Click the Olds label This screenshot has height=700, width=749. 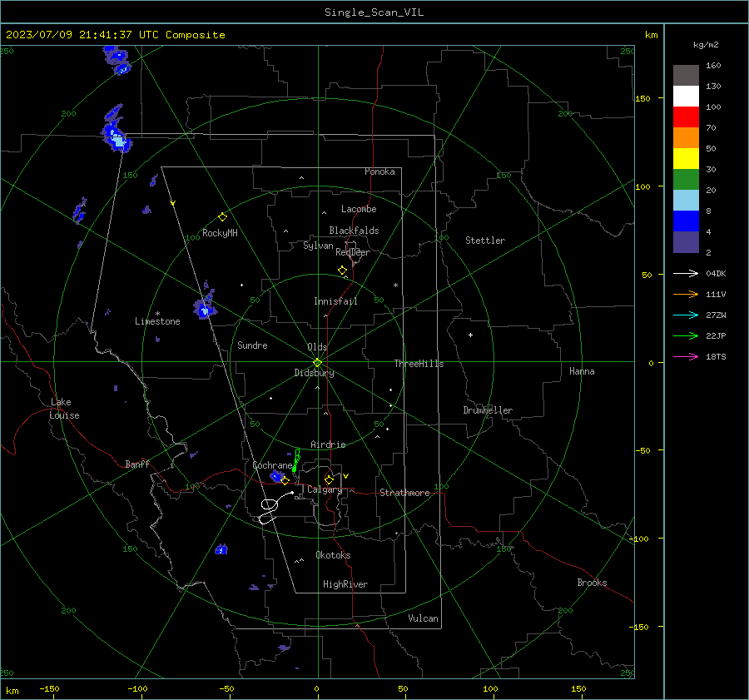coord(317,347)
